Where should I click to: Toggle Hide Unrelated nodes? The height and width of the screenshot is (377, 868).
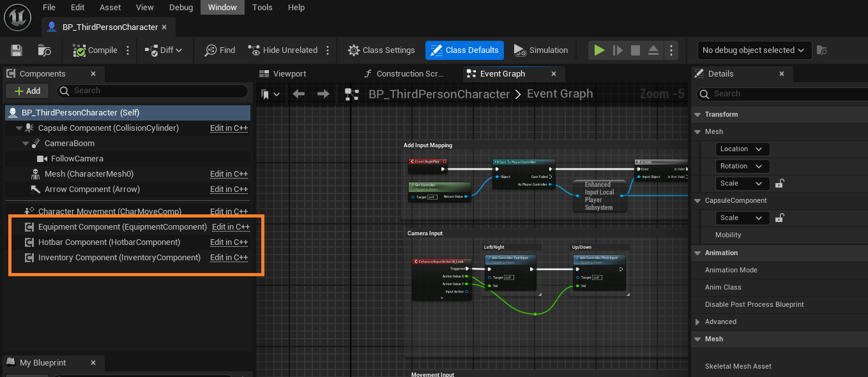click(282, 50)
